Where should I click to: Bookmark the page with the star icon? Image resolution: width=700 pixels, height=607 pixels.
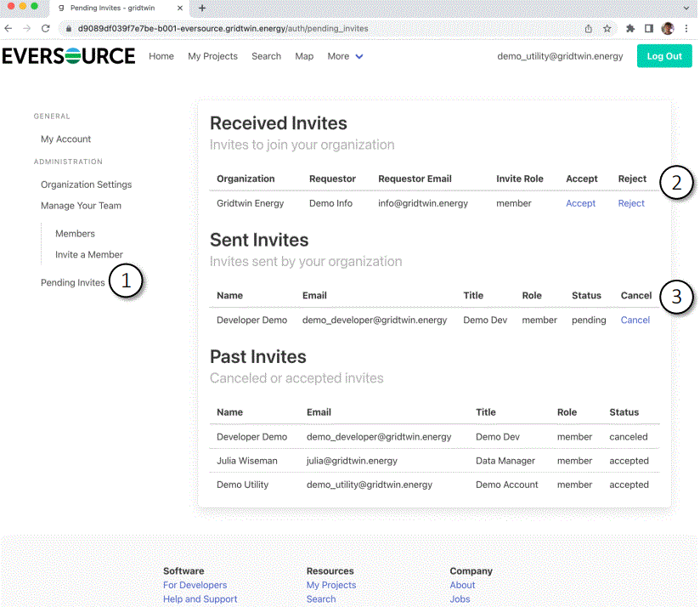pos(607,27)
